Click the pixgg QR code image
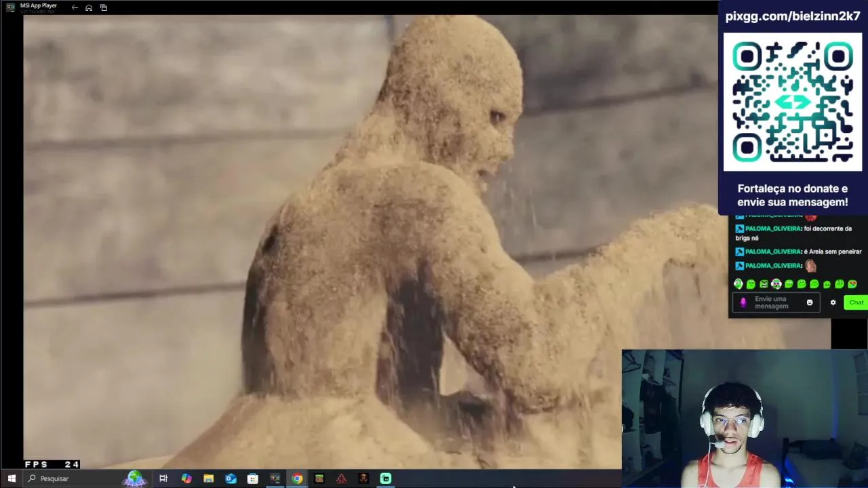This screenshot has width=868, height=488. [793, 102]
